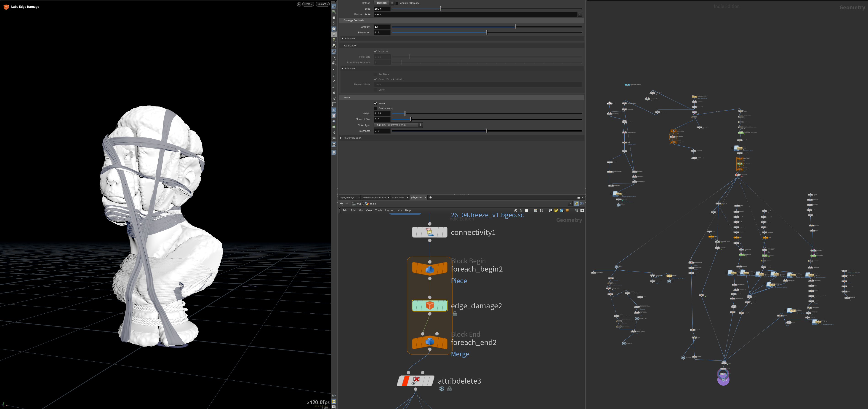868x409 pixels.
Task: Switch to the Geometry Spreadsheet tab
Action: pos(374,198)
